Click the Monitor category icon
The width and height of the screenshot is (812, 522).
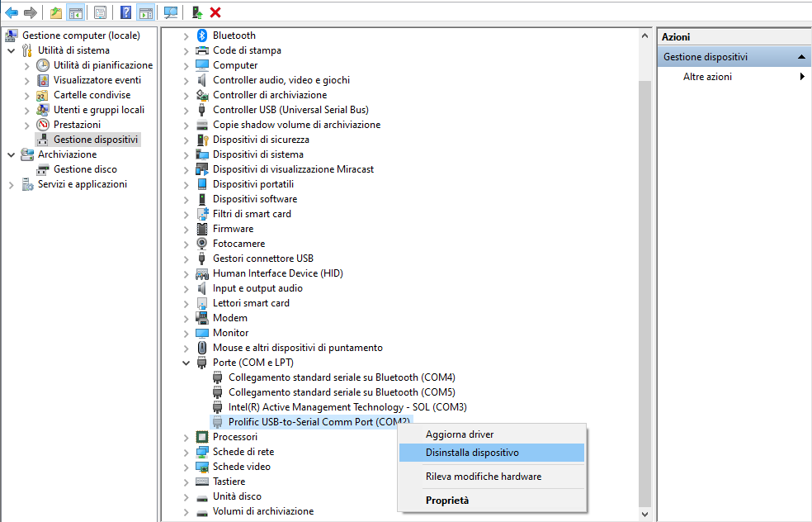coord(202,333)
